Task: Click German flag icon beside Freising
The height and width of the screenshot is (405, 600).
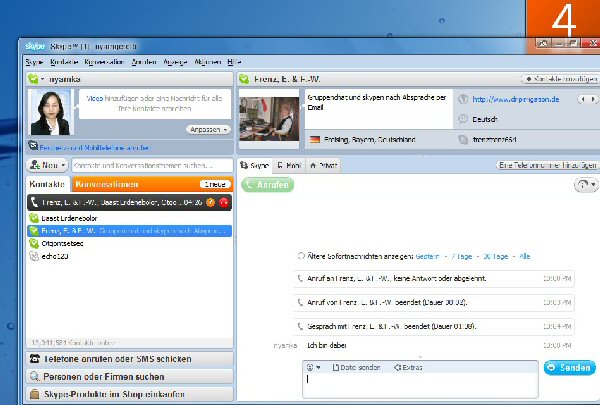Action: [315, 140]
